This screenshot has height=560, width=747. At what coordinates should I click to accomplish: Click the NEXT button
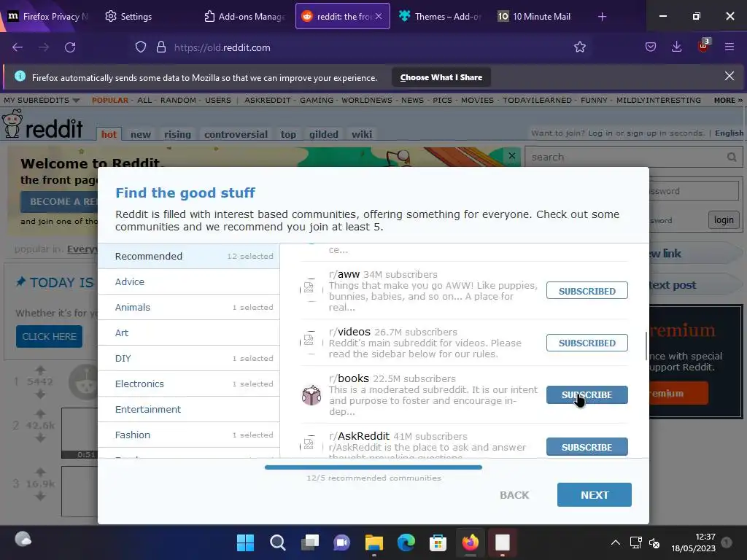(x=594, y=495)
